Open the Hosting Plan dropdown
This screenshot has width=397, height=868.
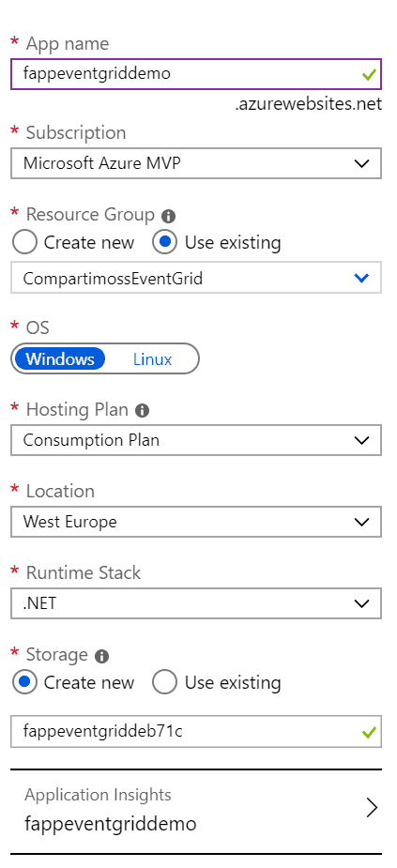[x=196, y=440]
